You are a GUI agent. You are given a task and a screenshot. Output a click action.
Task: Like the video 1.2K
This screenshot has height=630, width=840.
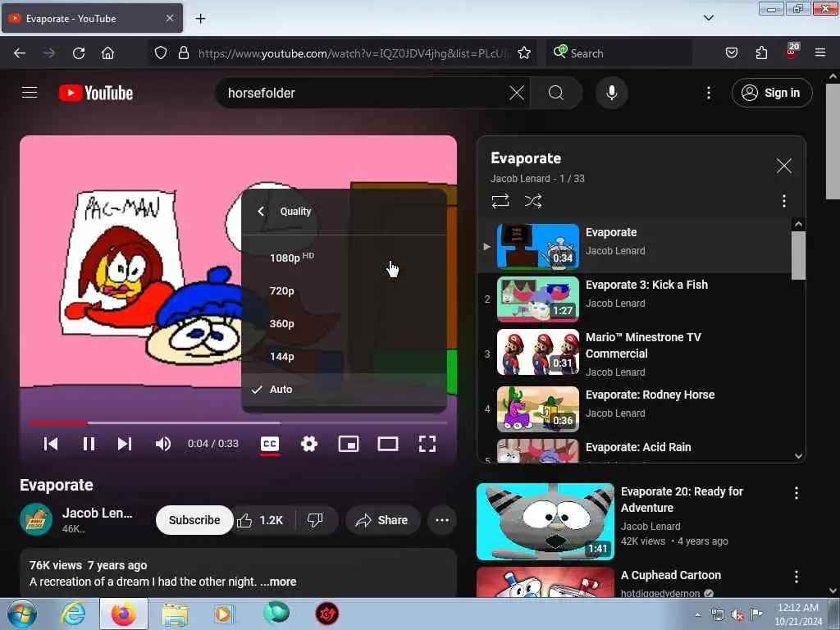tap(261, 520)
